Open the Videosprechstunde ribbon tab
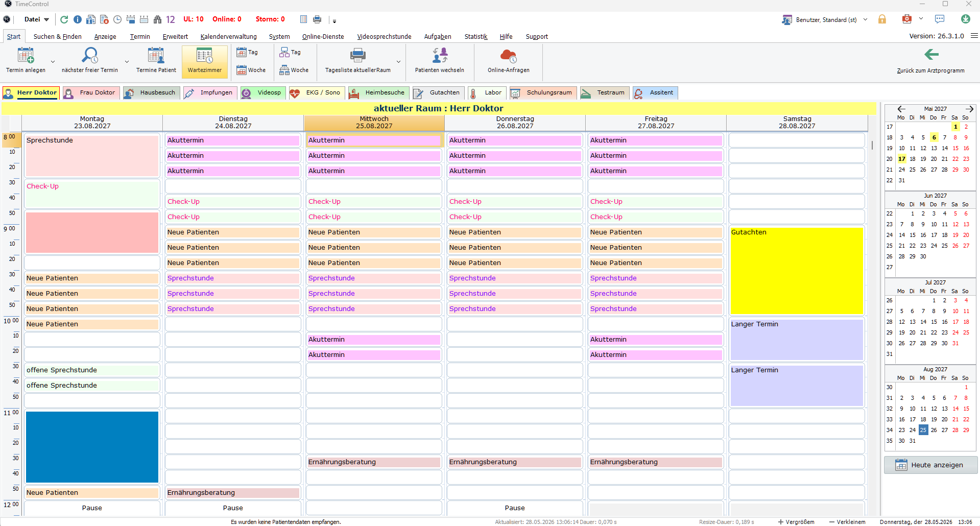Viewport: 980px width, 526px height. click(384, 36)
